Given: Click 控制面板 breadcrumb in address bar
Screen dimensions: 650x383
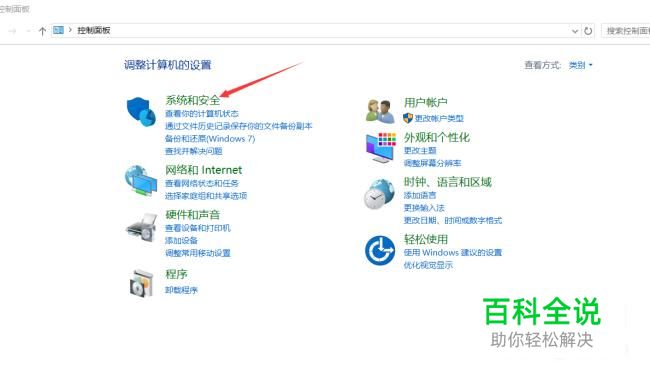Looking at the screenshot, I should 94,30.
